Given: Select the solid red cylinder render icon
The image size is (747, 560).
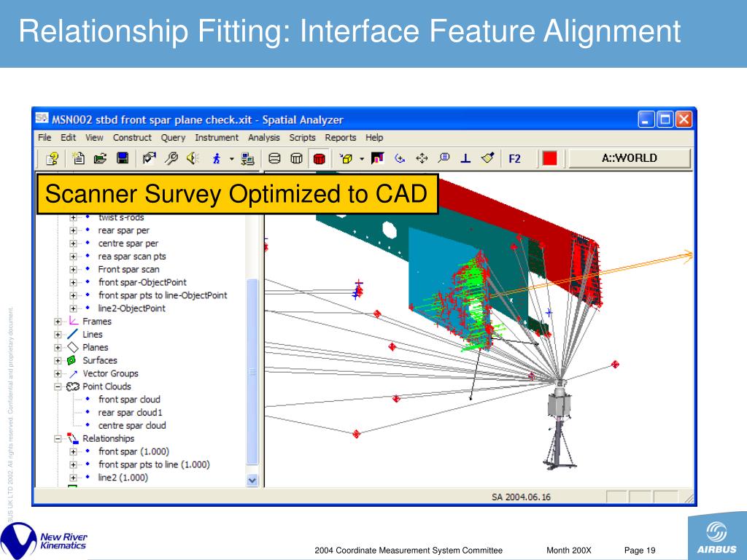Looking at the screenshot, I should point(319,158).
